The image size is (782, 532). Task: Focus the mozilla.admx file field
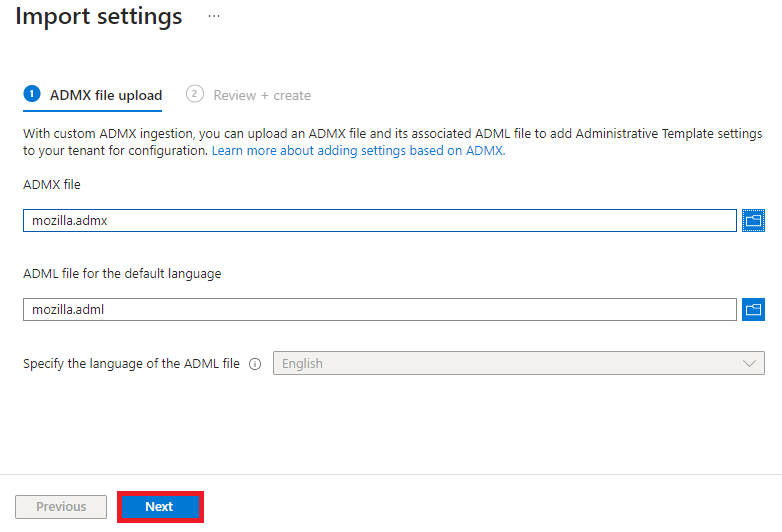click(x=380, y=220)
